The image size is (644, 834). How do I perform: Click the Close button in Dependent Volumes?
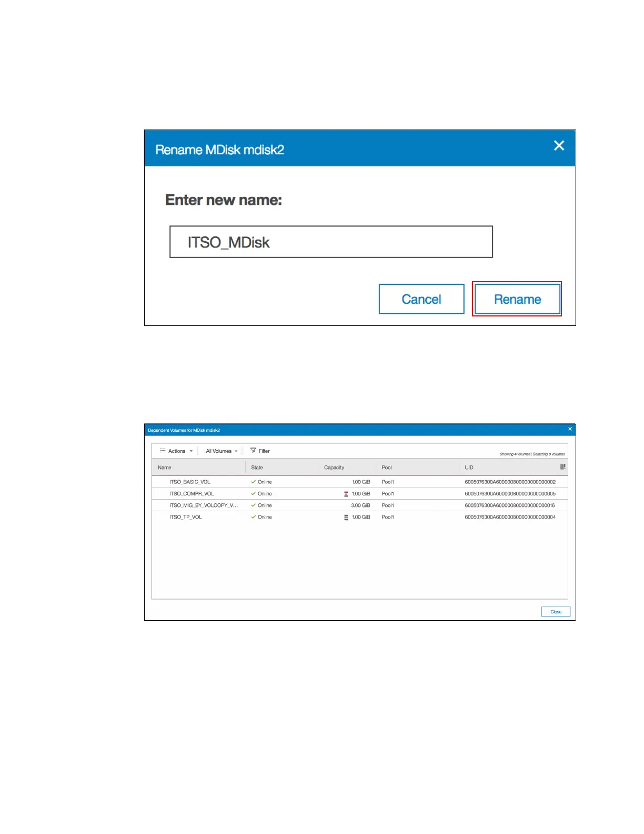pyautogui.click(x=556, y=612)
